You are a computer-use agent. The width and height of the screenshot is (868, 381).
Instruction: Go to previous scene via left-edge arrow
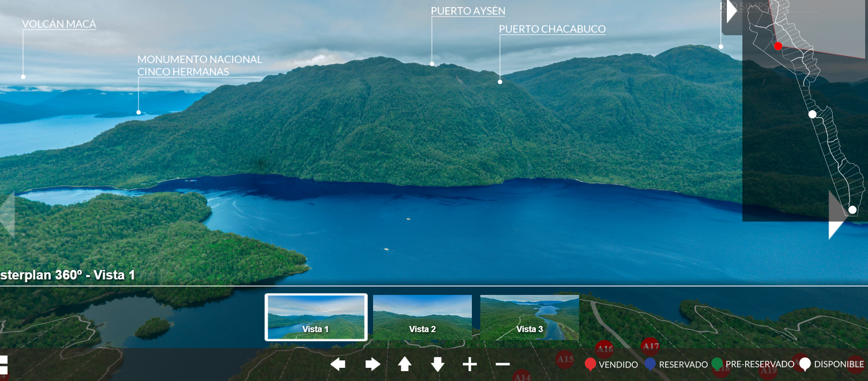click(8, 214)
